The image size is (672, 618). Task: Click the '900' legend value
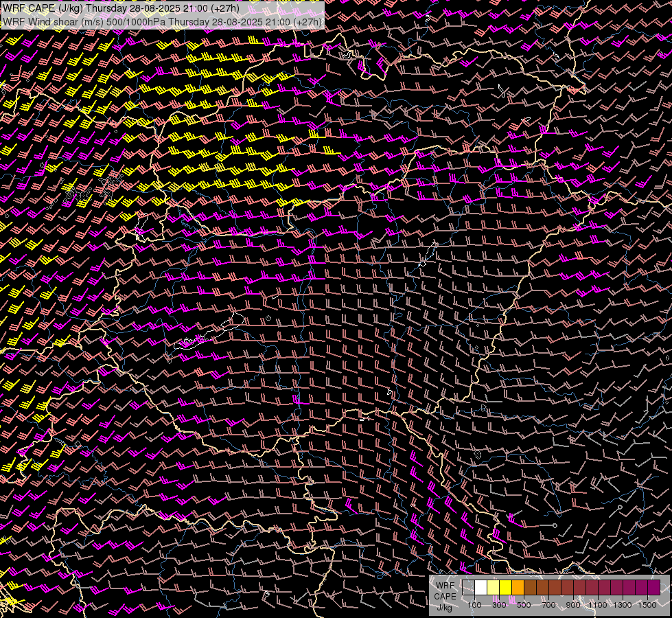tap(573, 605)
